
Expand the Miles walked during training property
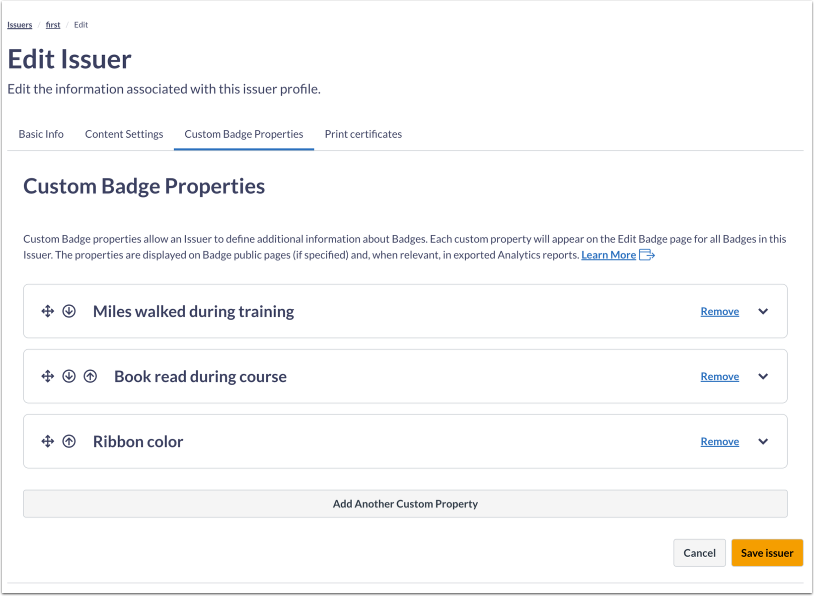pos(763,311)
